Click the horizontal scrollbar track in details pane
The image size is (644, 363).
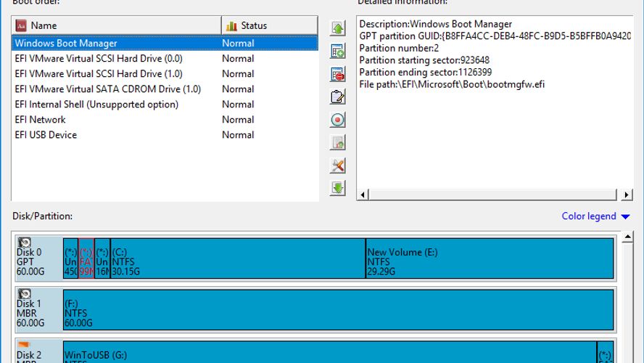point(492,195)
